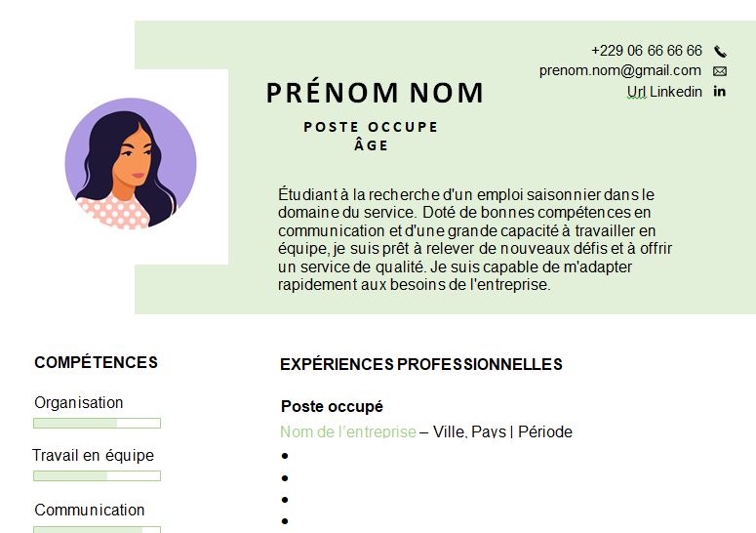Click the Url Linkedin text
This screenshot has height=533, width=756.
click(664, 92)
